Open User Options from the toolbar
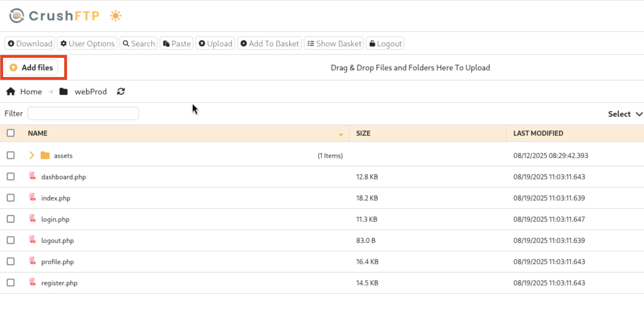This screenshot has width=644, height=325. pos(87,44)
